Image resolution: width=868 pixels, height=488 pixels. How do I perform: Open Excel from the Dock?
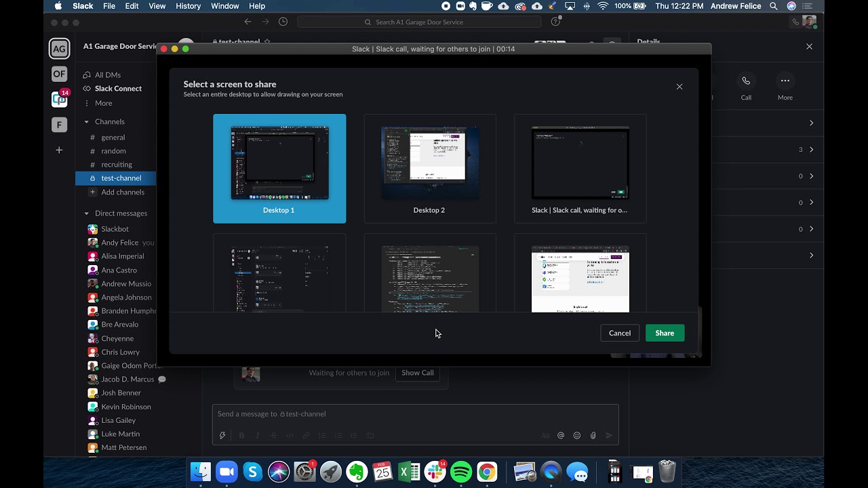[409, 472]
